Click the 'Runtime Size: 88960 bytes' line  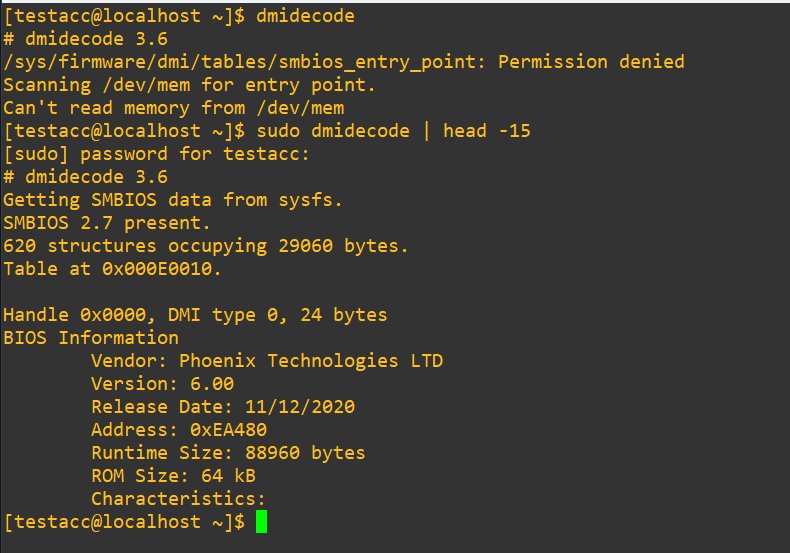[228, 453]
